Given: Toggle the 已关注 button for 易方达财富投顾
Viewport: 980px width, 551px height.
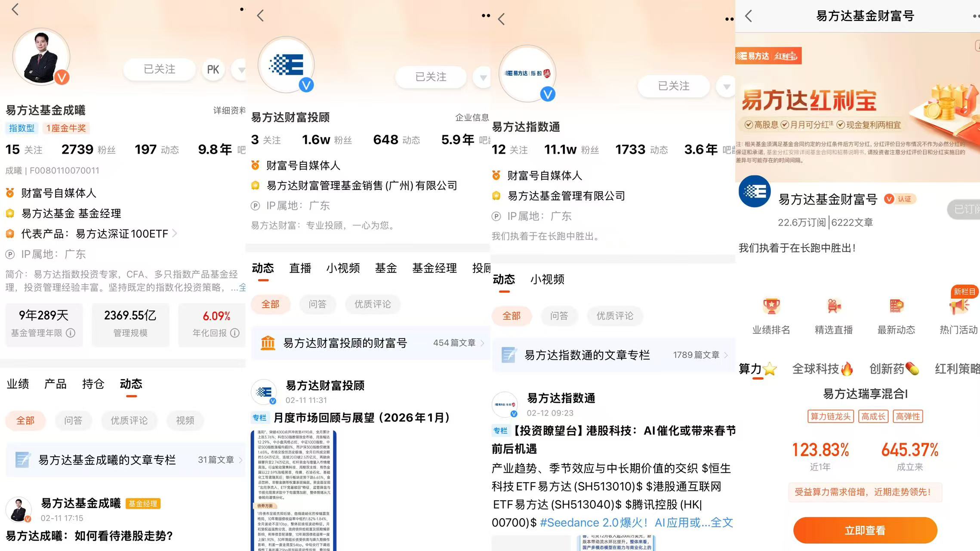Looking at the screenshot, I should click(x=431, y=77).
